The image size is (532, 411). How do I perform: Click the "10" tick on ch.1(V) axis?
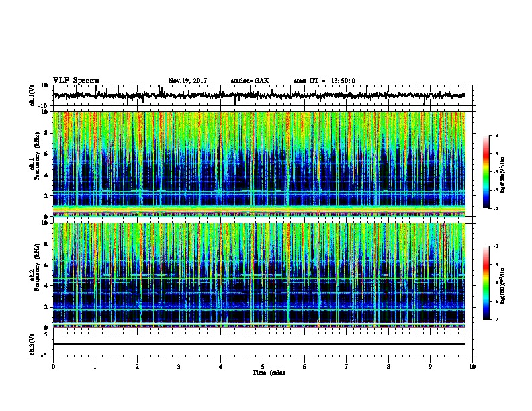pyautogui.click(x=45, y=85)
